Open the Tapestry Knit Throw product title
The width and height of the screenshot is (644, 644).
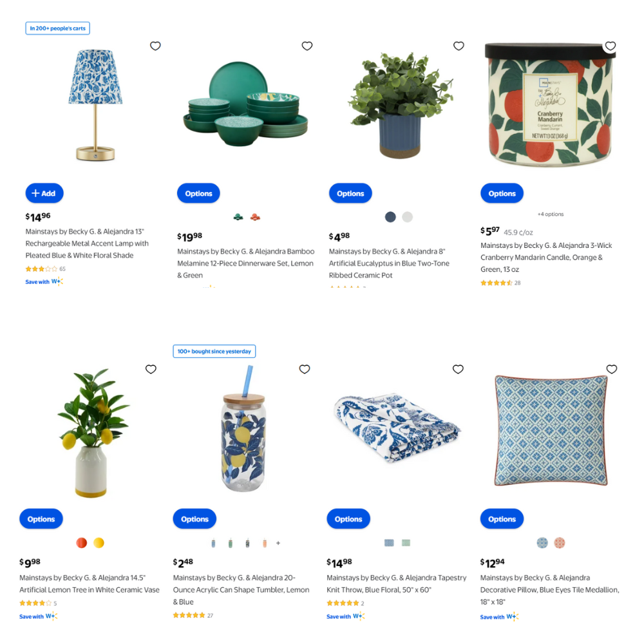click(x=396, y=583)
